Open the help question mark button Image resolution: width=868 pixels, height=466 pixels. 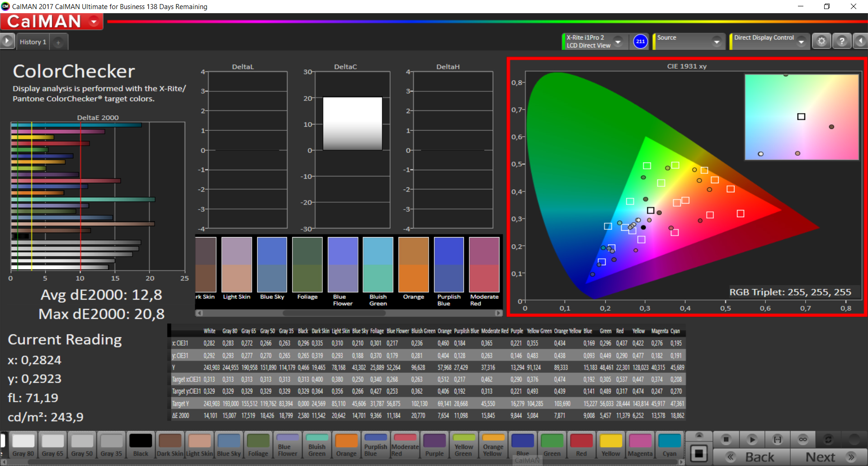pyautogui.click(x=842, y=41)
